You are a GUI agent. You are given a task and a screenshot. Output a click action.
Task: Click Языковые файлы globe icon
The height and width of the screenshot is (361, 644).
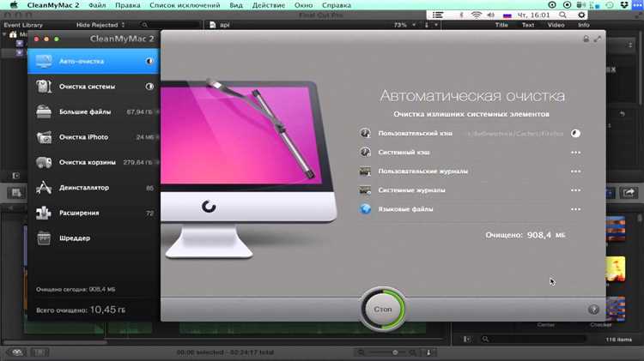tap(365, 209)
